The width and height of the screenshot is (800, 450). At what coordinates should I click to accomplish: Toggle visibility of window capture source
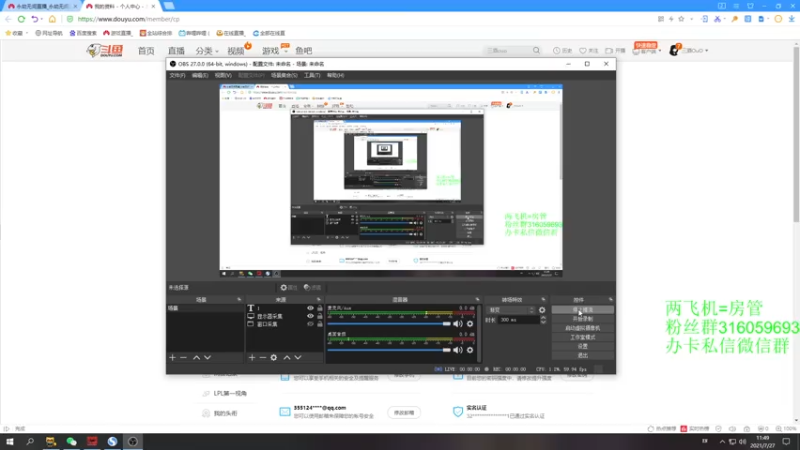(x=310, y=324)
